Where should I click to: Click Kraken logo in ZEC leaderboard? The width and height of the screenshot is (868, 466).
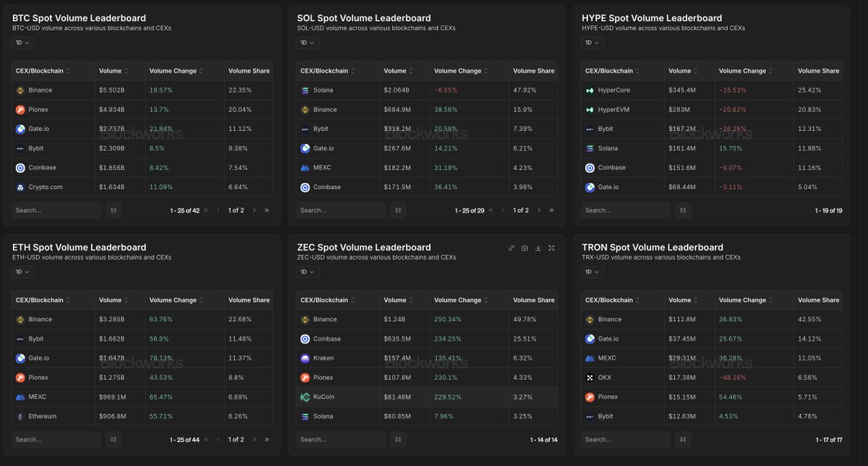point(305,358)
